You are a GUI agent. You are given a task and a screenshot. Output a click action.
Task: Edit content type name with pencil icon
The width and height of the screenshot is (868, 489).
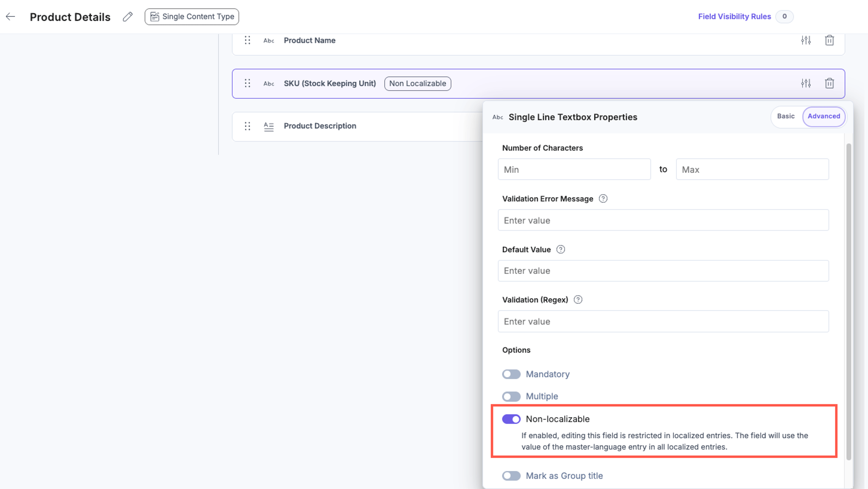coord(128,17)
